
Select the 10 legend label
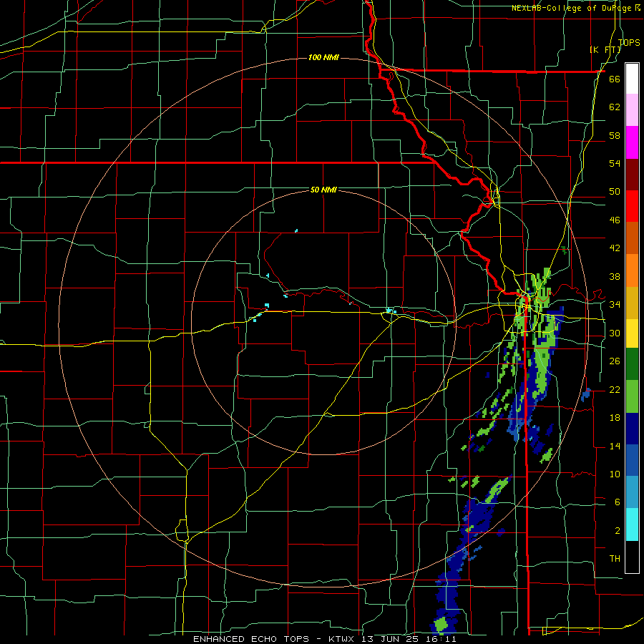pyautogui.click(x=615, y=474)
